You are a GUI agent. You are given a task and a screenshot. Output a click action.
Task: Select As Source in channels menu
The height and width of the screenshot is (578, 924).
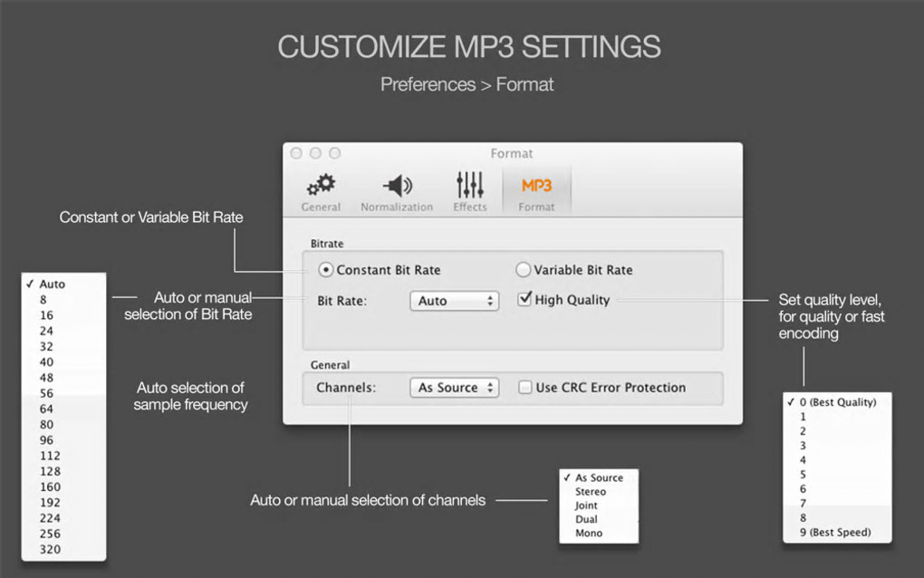[x=599, y=477]
